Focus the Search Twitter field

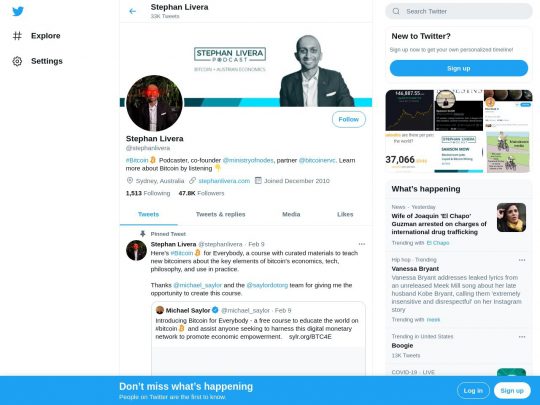coord(459,11)
